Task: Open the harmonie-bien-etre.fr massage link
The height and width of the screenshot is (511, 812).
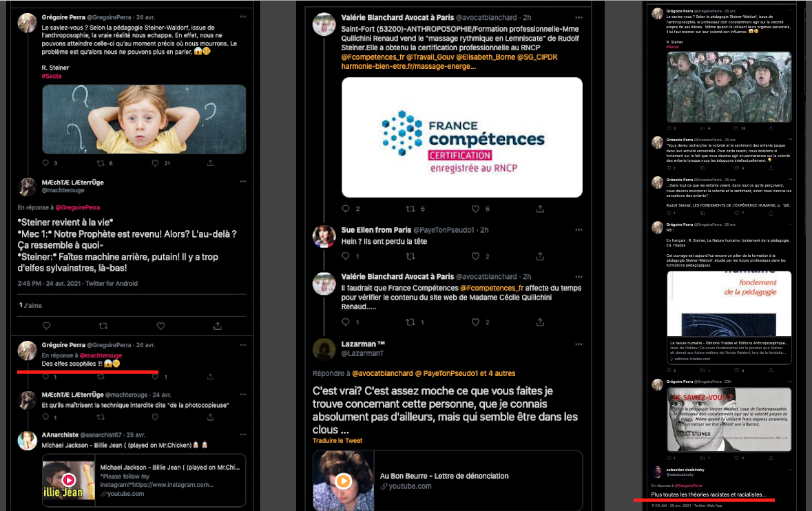Action: pos(408,66)
